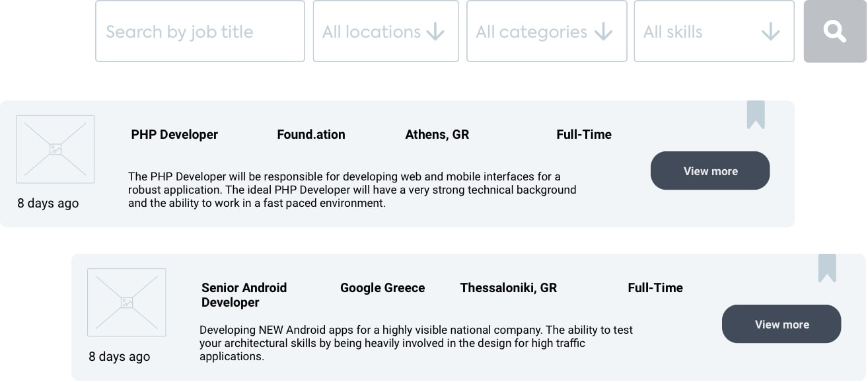The height and width of the screenshot is (382, 868).
Task: Click the arrow in All locations filter
Action: (435, 32)
